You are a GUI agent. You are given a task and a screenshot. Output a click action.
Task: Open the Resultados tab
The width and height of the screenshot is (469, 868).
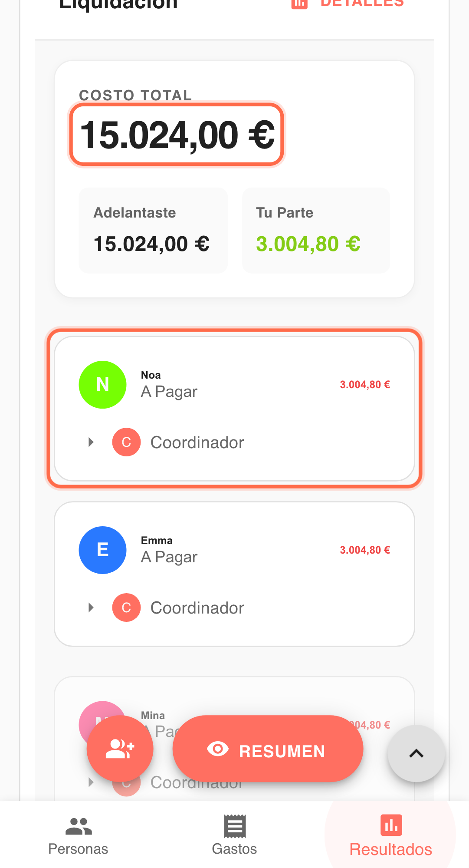[390, 835]
